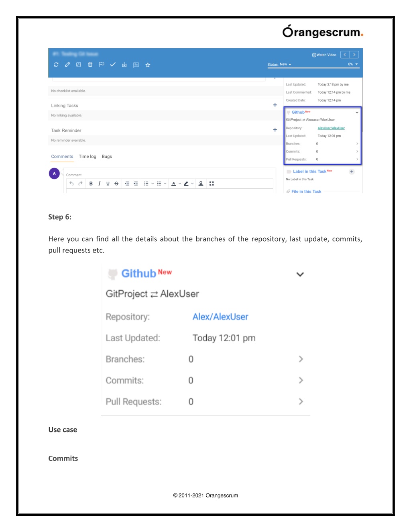Screen dimensions: 411x532
Task: Add a linking task with plus icon
Action: [x=275, y=105]
